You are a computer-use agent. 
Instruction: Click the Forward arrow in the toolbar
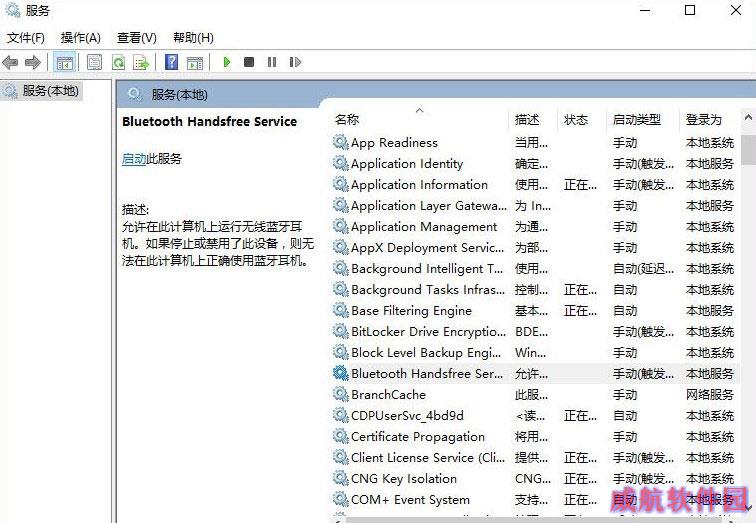[x=33, y=62]
